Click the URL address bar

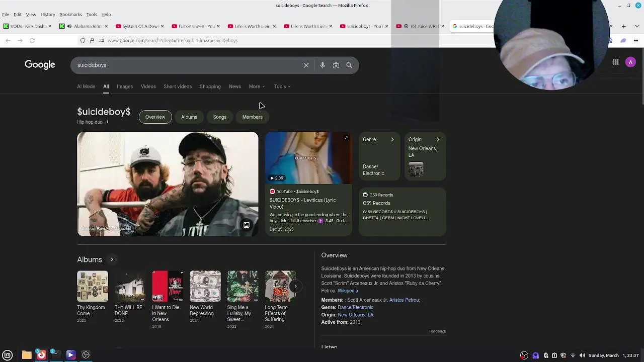282,40
